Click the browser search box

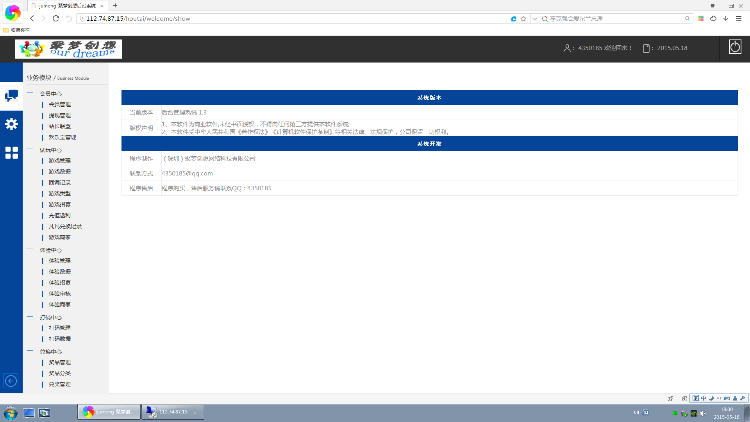[x=616, y=19]
